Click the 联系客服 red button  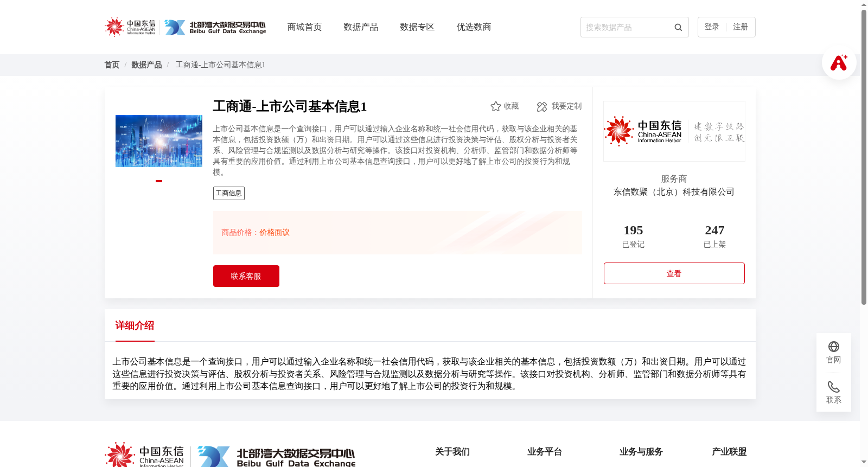pos(246,276)
